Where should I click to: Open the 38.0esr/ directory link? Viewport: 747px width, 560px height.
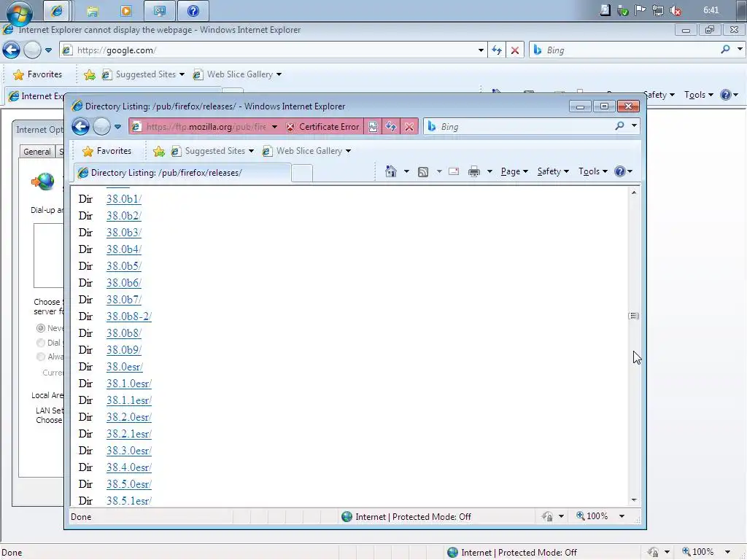(124, 367)
